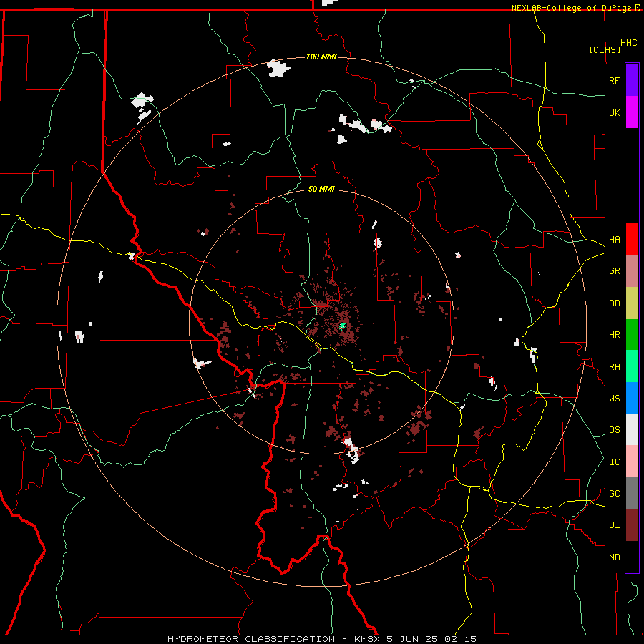
Task: Click the UK legend label
Action: click(x=614, y=112)
